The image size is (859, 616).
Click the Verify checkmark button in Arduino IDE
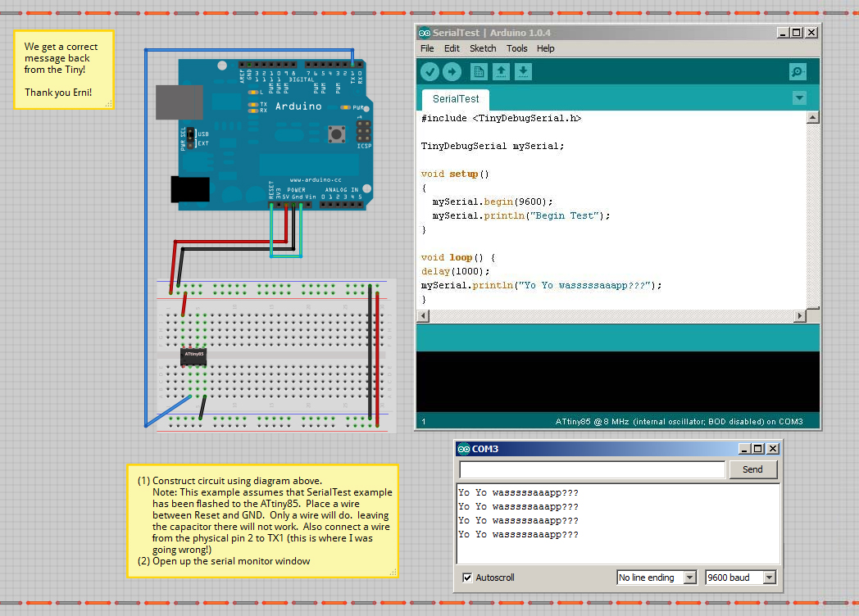coord(430,72)
